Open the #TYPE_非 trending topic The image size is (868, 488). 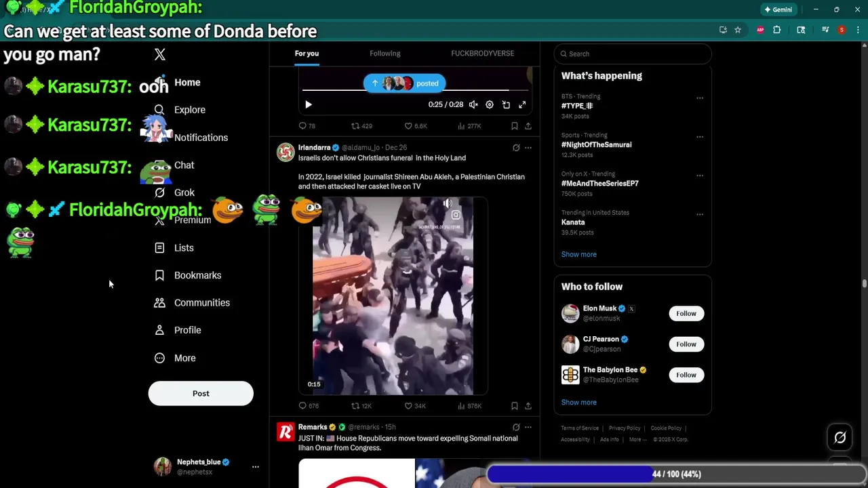pyautogui.click(x=578, y=106)
